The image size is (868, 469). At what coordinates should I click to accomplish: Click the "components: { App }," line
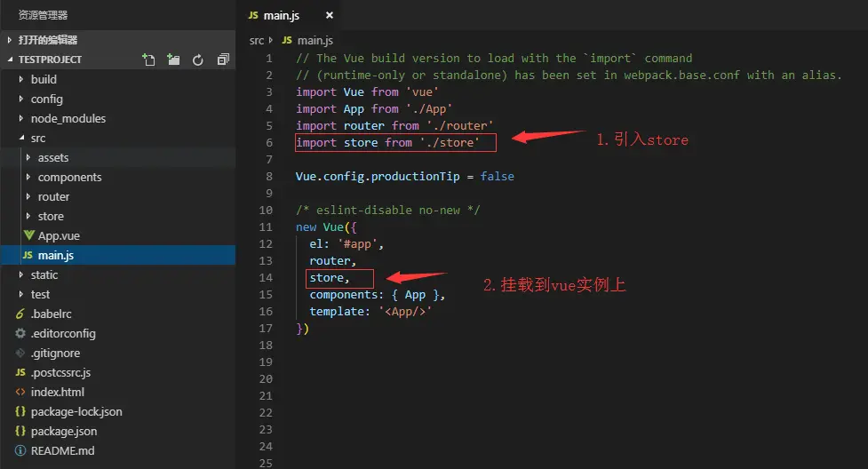(x=378, y=295)
